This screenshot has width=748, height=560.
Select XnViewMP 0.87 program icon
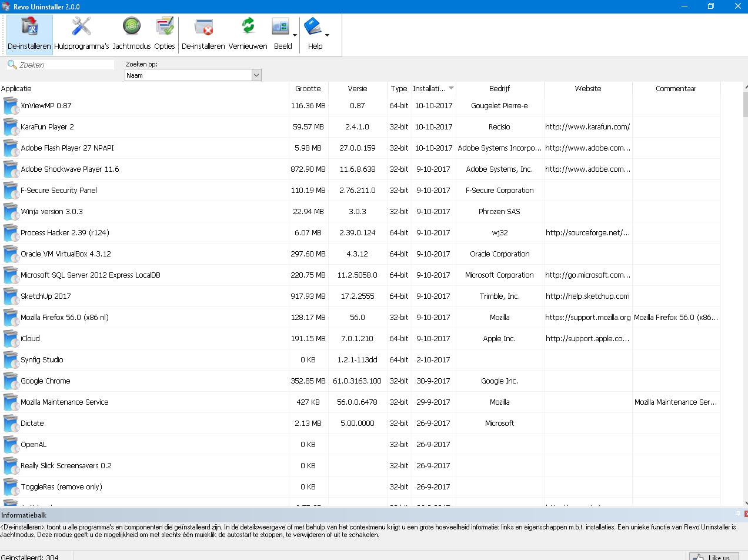[x=11, y=106]
